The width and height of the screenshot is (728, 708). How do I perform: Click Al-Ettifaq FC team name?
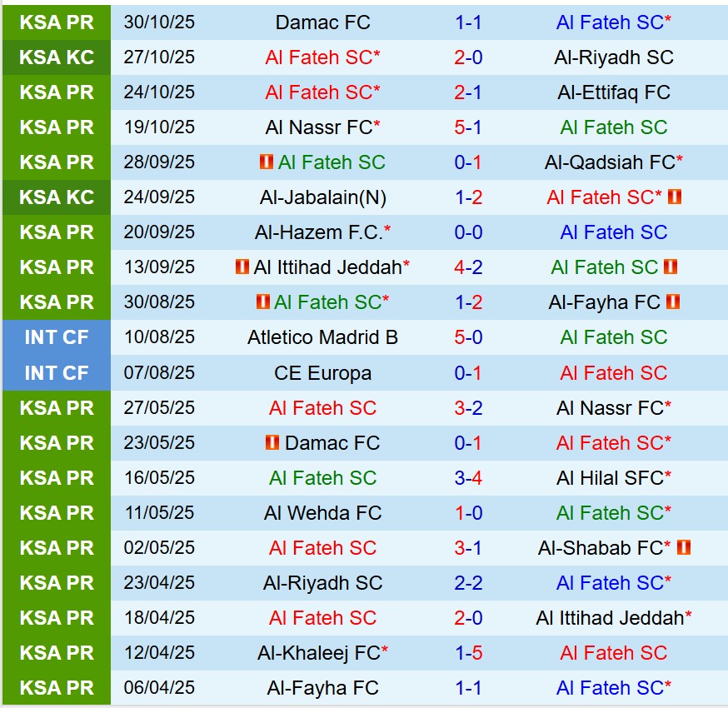614,92
